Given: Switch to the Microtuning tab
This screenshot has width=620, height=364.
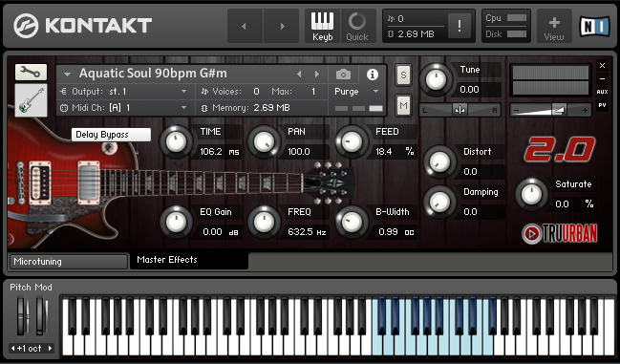Looking at the screenshot, I should [x=69, y=261].
